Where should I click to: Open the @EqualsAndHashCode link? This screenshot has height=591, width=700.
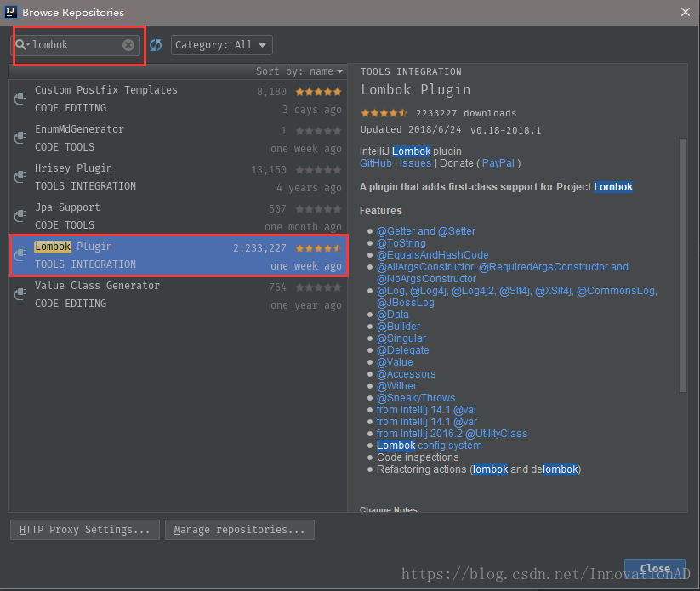[x=433, y=255]
